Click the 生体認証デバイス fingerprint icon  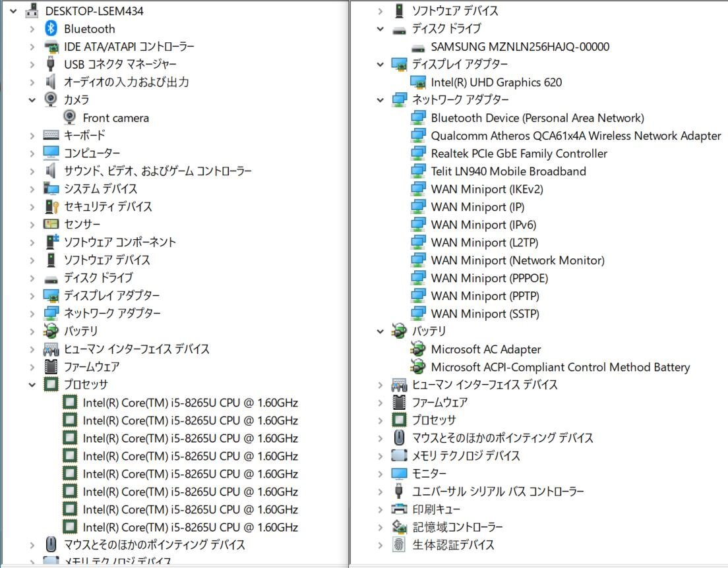[x=399, y=545]
